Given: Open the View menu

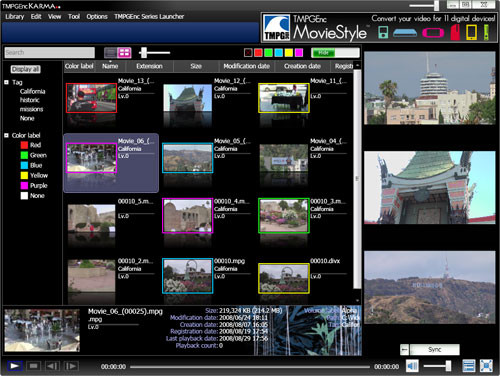Looking at the screenshot, I should click(x=54, y=16).
